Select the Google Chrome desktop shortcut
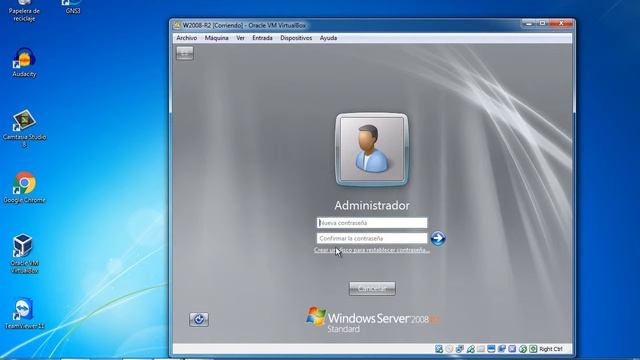The width and height of the screenshot is (640, 360). [x=24, y=188]
